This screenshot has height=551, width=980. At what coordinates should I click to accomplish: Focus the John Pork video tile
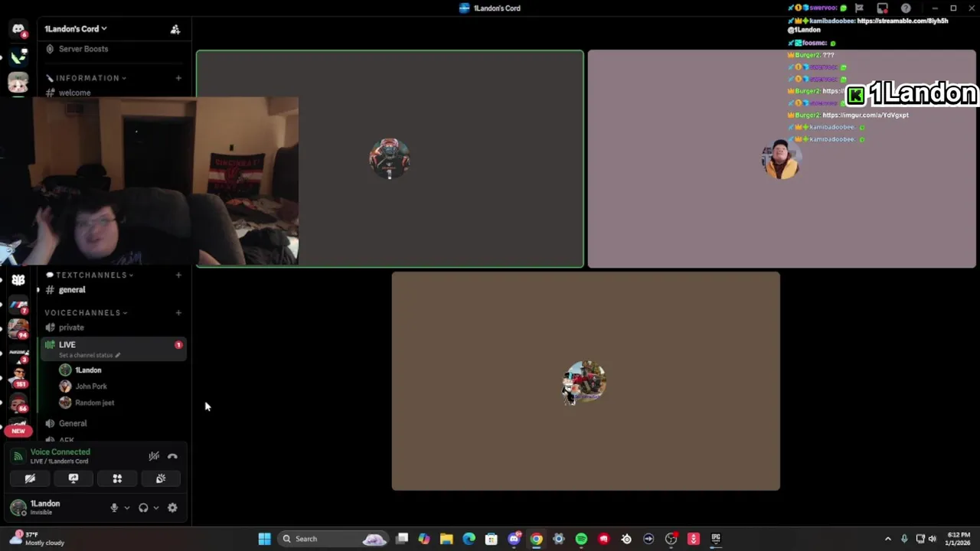782,159
